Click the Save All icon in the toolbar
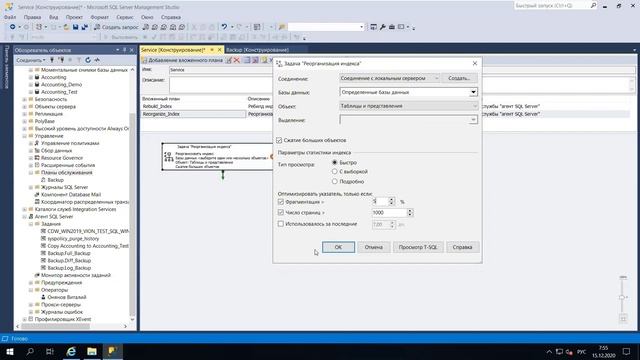This screenshot has height=360, width=640. [x=84, y=27]
